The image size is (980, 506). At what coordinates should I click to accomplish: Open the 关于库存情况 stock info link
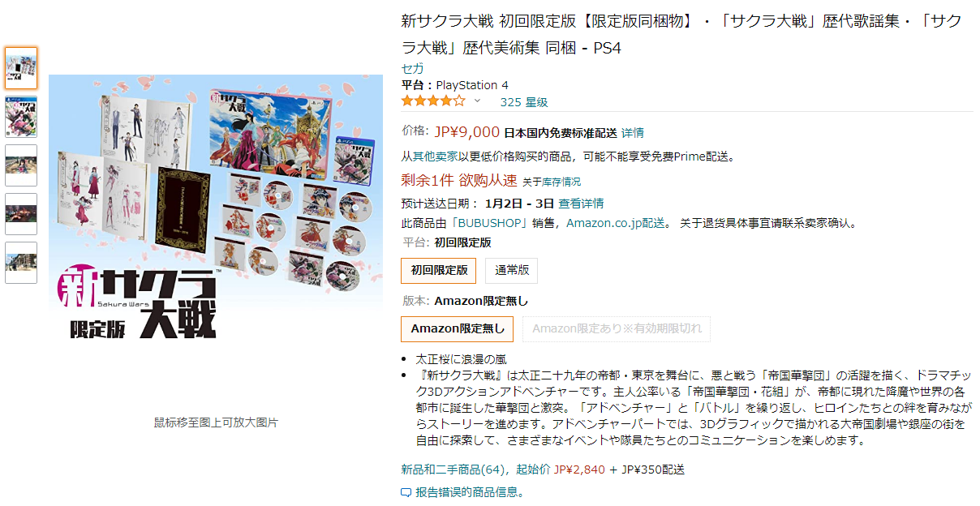(552, 182)
